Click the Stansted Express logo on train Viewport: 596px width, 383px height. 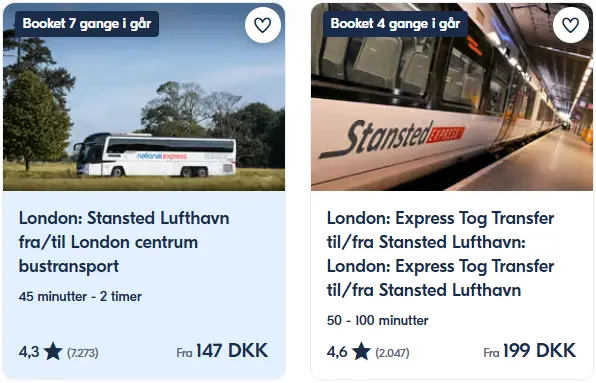(x=392, y=139)
